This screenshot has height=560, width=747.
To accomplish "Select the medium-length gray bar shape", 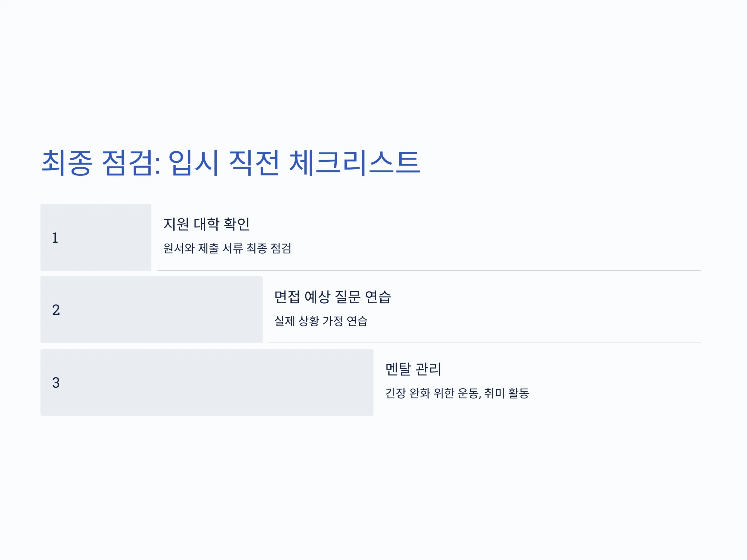I will pyautogui.click(x=152, y=310).
